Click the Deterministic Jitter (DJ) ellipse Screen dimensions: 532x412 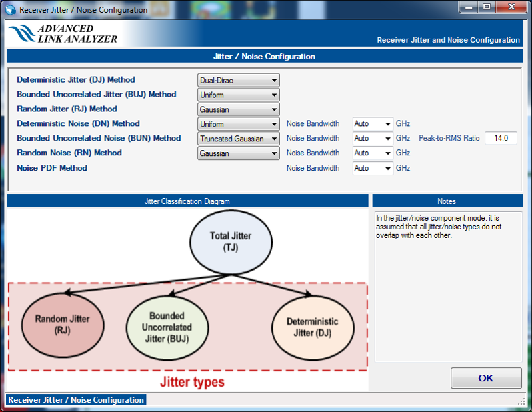313,328
